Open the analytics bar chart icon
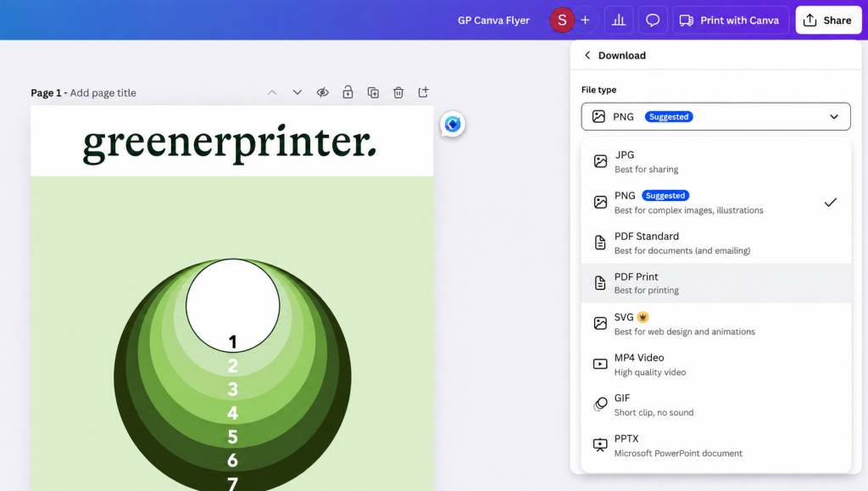868x491 pixels. 618,20
